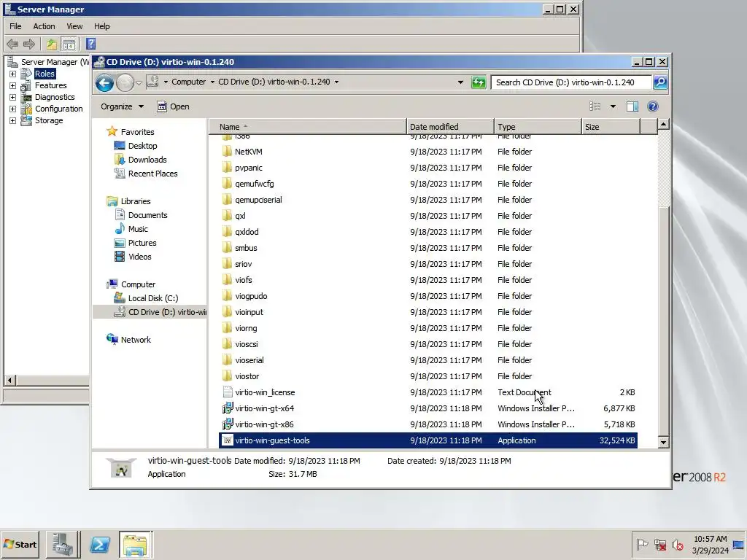
Task: Sort by the Type column header
Action: 538,127
